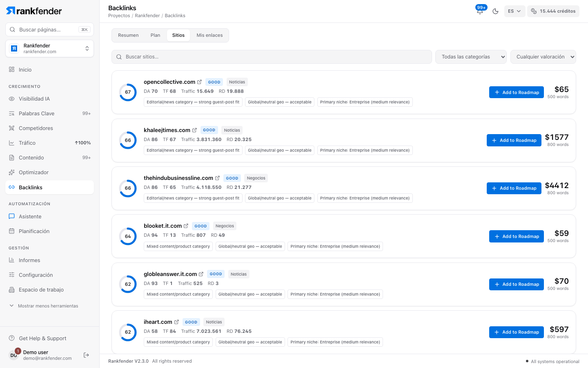The image size is (588, 368).
Task: Click the Proyectos breadcrumb link
Action: click(x=119, y=16)
